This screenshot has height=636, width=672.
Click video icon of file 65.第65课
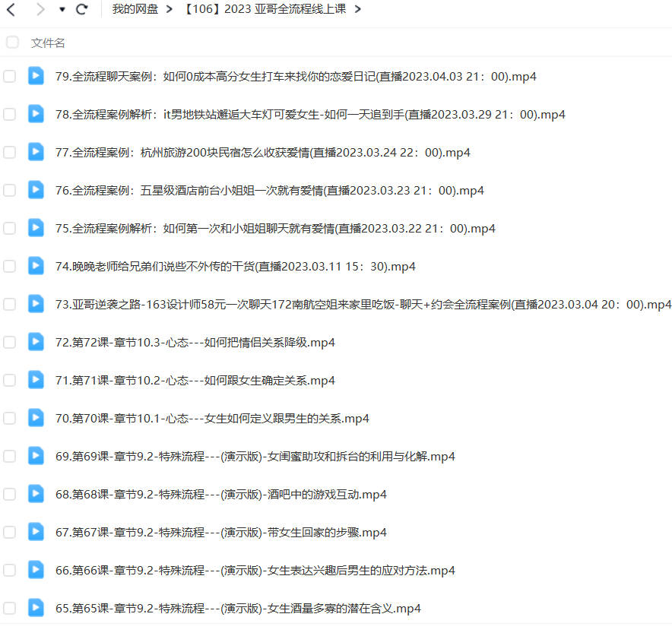[x=36, y=608]
